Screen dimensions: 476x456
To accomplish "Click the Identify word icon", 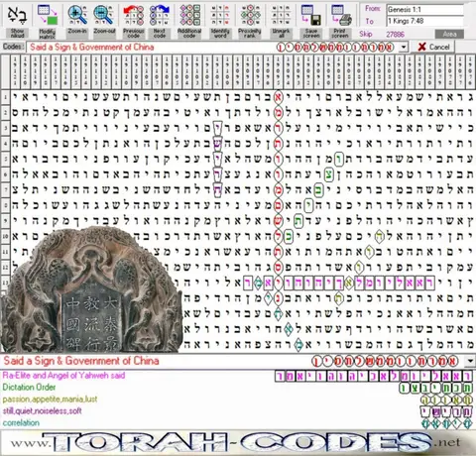I will [220, 15].
